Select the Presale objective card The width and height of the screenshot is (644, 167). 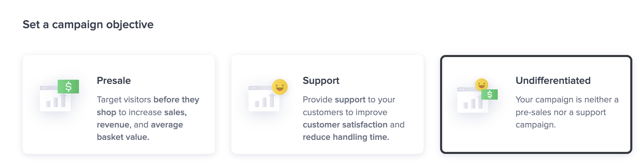click(x=119, y=104)
